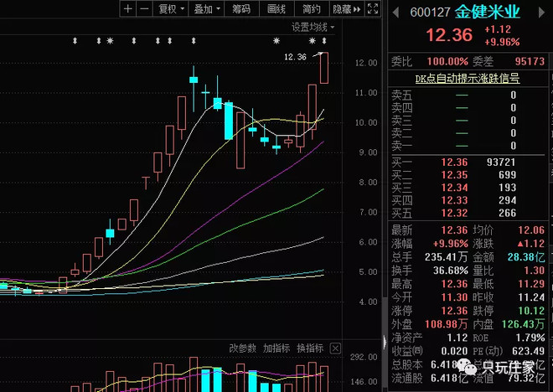Click 换手 value 36.68%
The width and height of the screenshot is (553, 392).
pyautogui.click(x=451, y=271)
